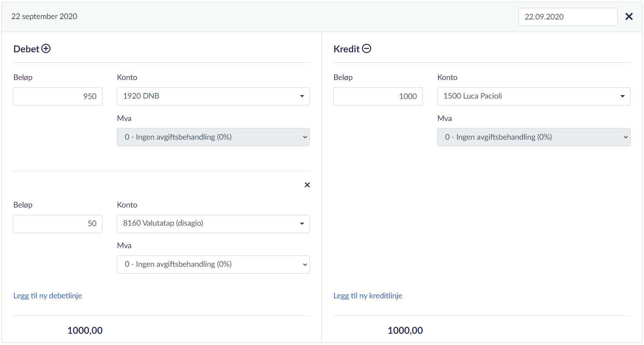Remove the second debit line with X

click(307, 185)
